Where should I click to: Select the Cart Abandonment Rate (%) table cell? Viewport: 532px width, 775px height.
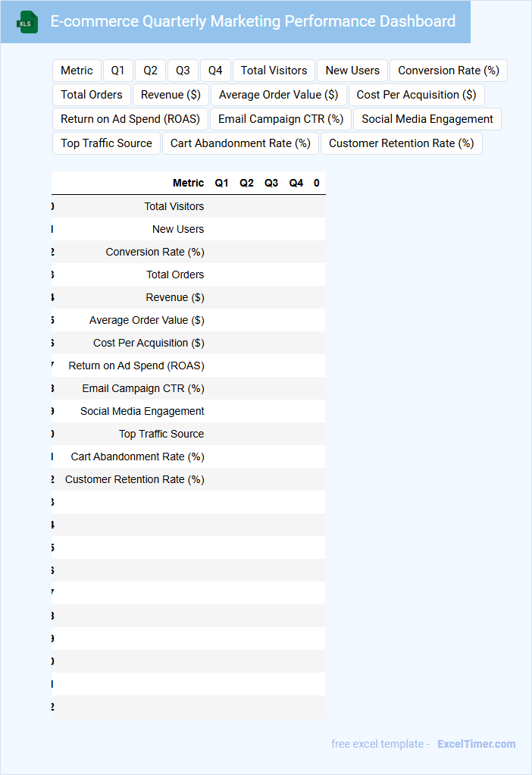point(137,457)
